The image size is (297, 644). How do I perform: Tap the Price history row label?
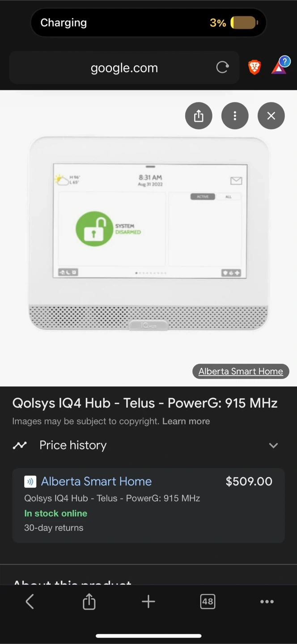pyautogui.click(x=73, y=445)
